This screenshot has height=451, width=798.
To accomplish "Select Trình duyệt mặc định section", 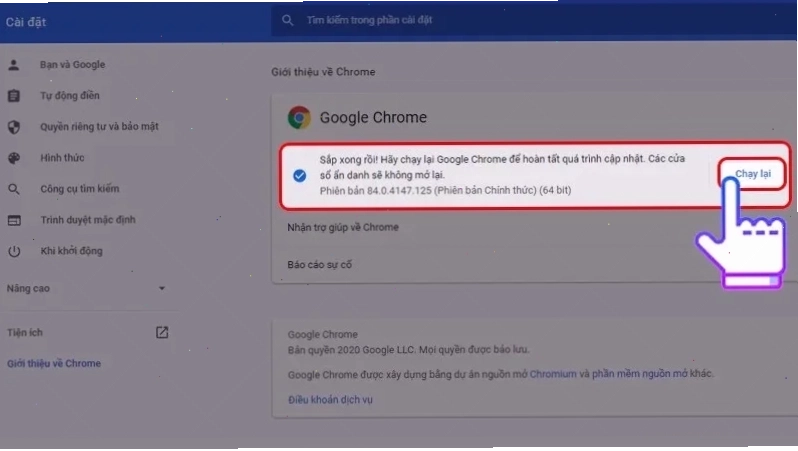I will [x=87, y=220].
